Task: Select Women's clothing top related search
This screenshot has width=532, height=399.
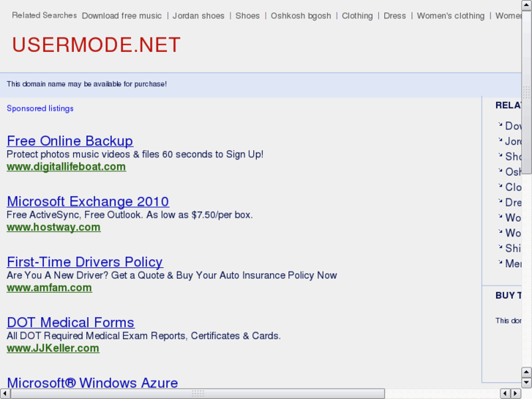Action: [x=451, y=16]
